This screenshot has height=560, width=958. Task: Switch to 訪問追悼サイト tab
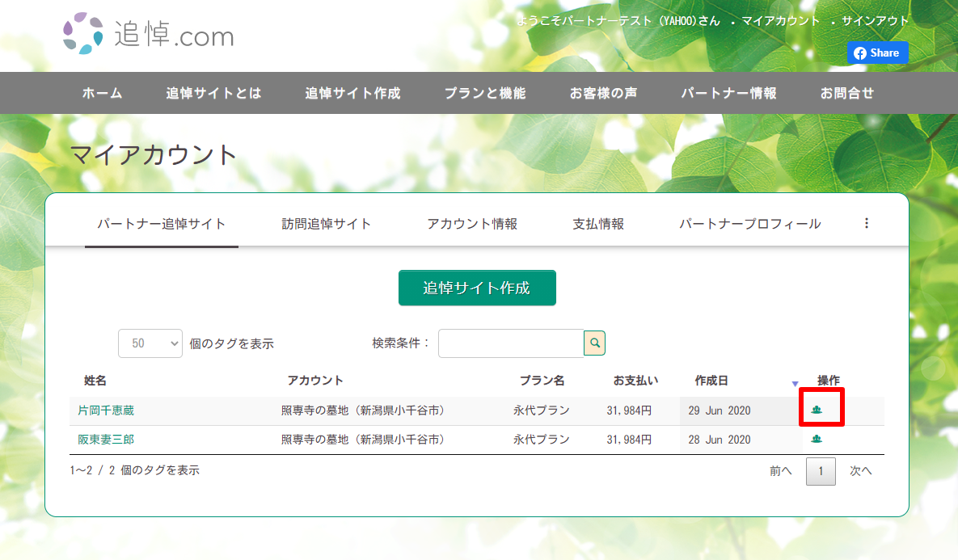click(x=327, y=224)
